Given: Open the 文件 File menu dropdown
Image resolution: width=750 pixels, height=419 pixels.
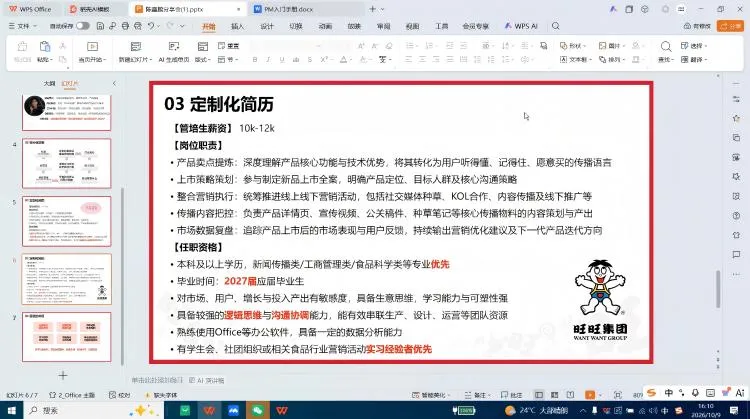Looking at the screenshot, I should tap(22, 26).
